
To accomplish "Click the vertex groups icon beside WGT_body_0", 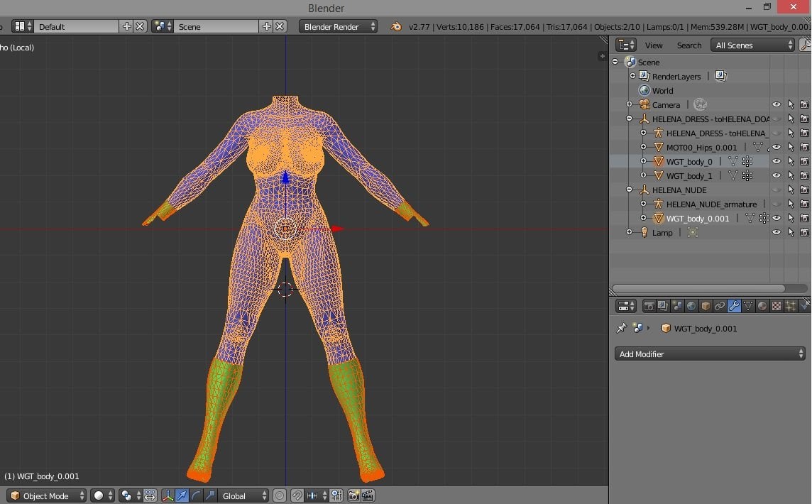I will click(747, 162).
